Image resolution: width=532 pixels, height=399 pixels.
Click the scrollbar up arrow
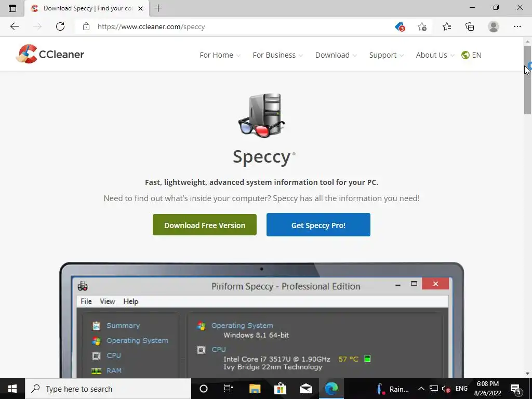coord(527,41)
